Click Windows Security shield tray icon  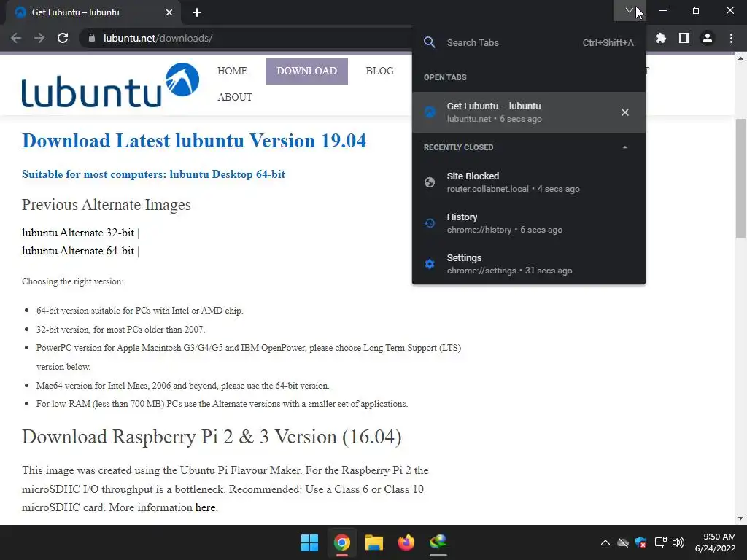(640, 542)
